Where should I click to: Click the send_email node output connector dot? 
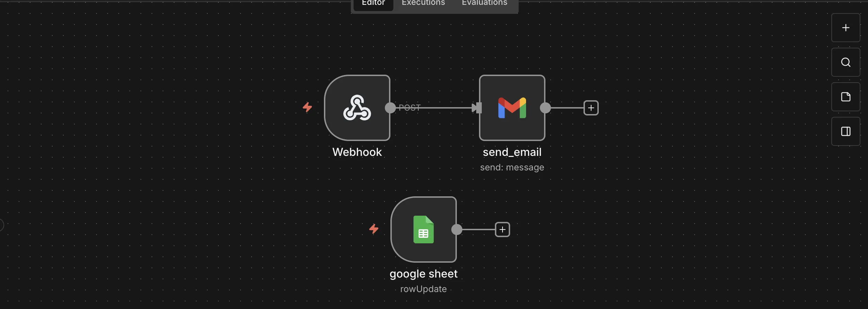pos(545,108)
